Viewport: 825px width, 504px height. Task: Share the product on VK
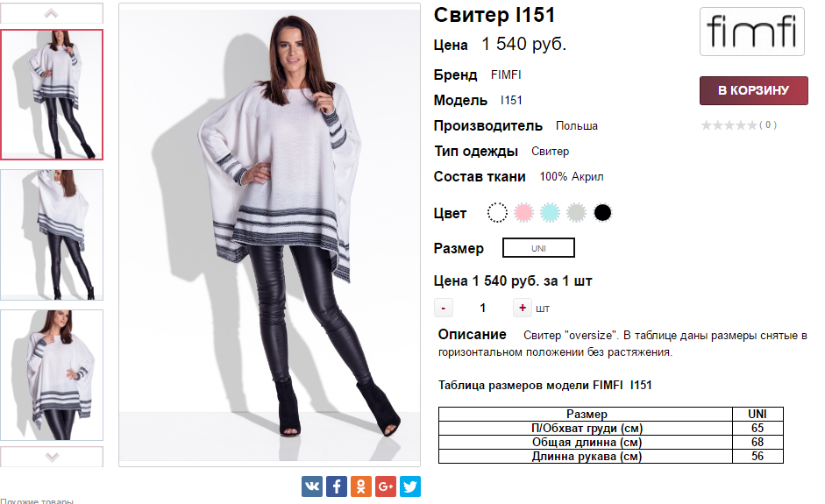(x=312, y=486)
